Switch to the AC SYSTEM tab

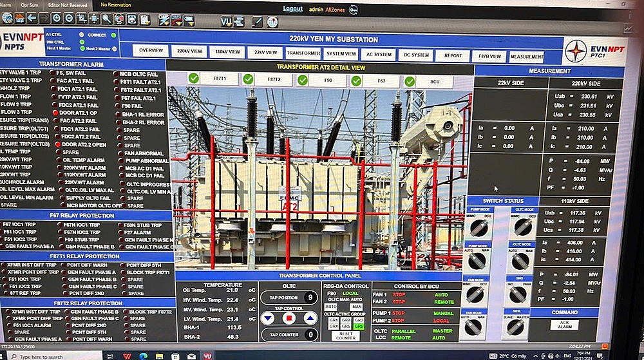click(x=377, y=55)
